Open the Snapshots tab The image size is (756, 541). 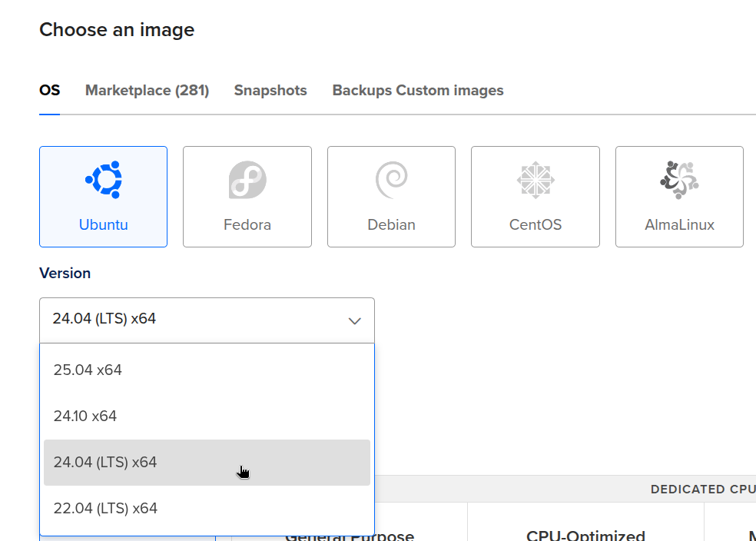[270, 90]
